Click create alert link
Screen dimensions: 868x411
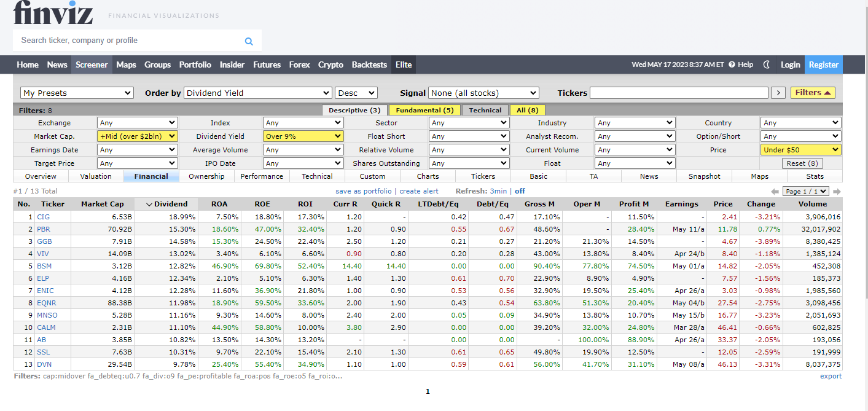point(419,192)
